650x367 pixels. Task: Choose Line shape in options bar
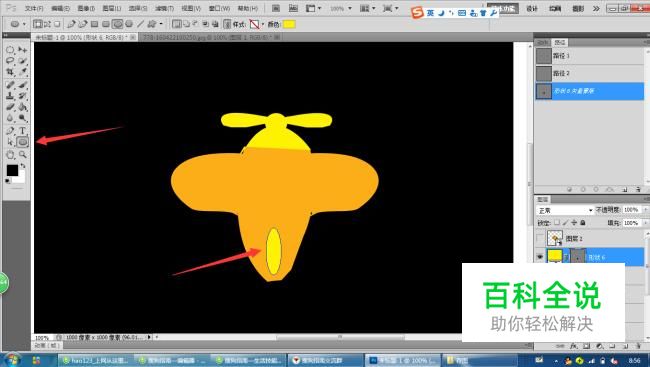click(141, 24)
